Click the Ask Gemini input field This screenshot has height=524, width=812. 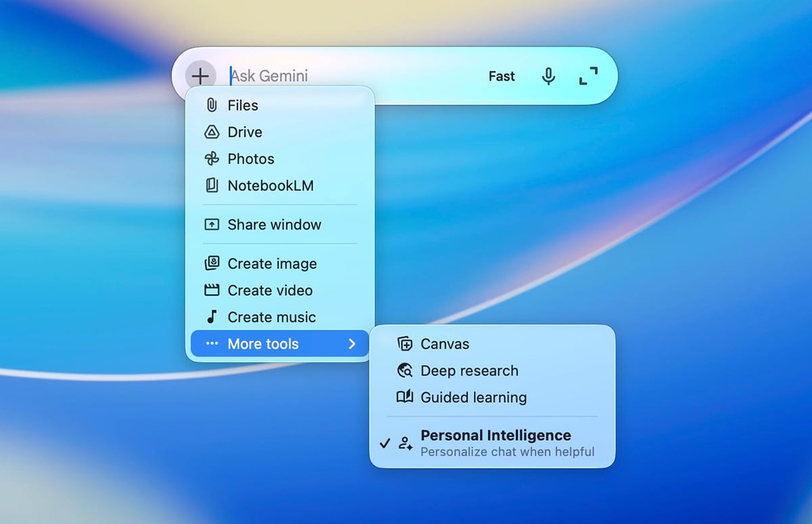coord(352,76)
